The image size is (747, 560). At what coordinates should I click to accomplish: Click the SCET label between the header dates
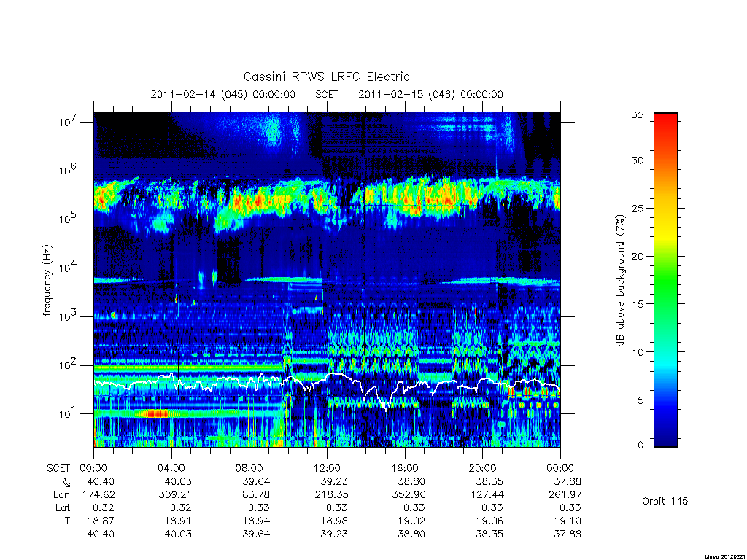pos(327,94)
